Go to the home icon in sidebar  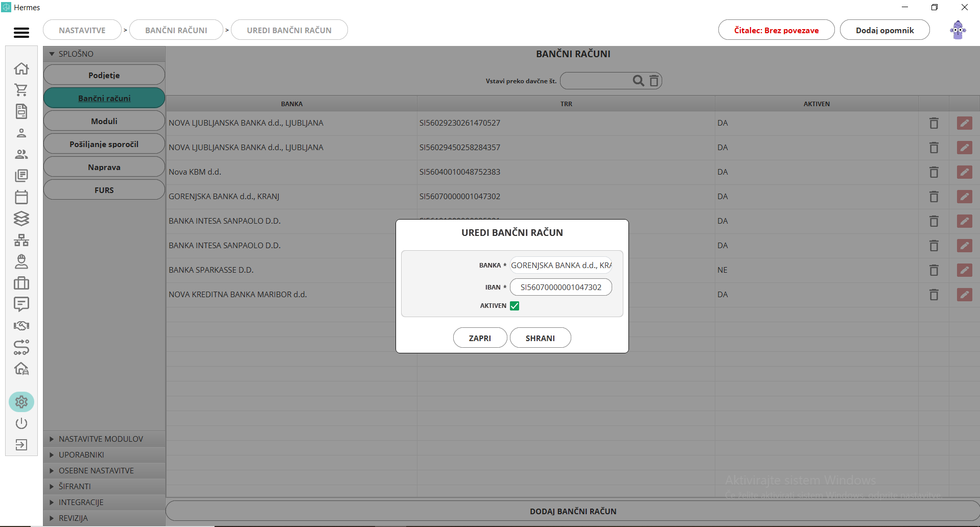21,68
